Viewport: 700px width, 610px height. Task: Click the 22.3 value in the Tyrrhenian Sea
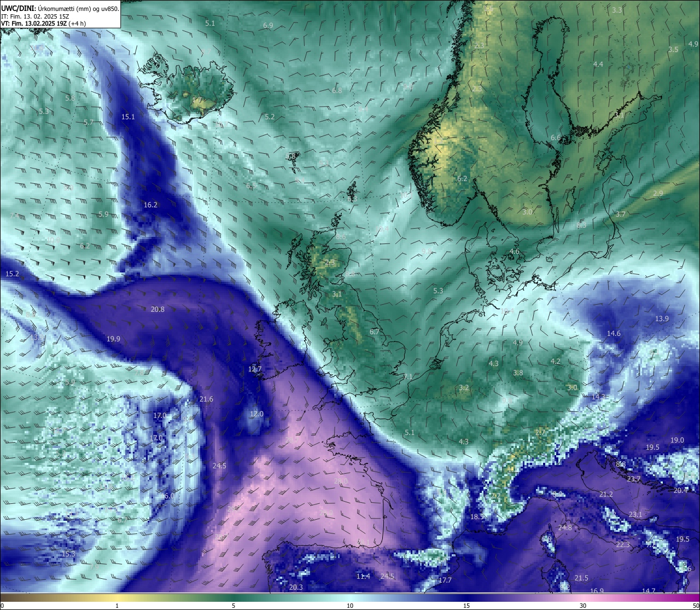tap(623, 544)
